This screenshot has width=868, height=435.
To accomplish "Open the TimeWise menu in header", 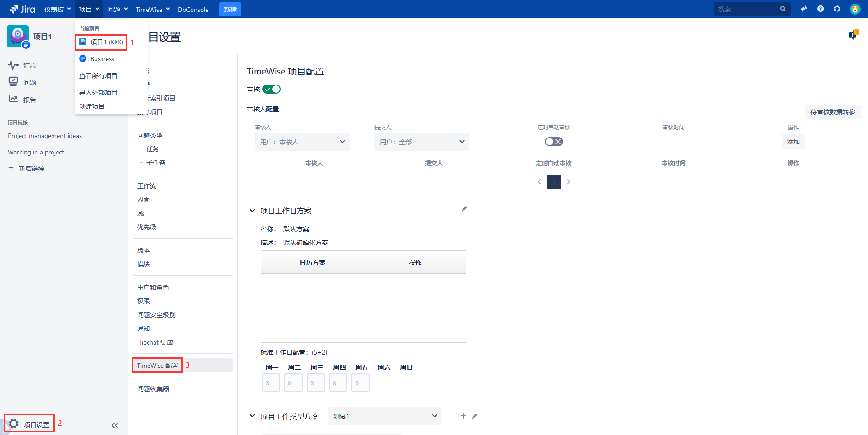I will point(152,10).
